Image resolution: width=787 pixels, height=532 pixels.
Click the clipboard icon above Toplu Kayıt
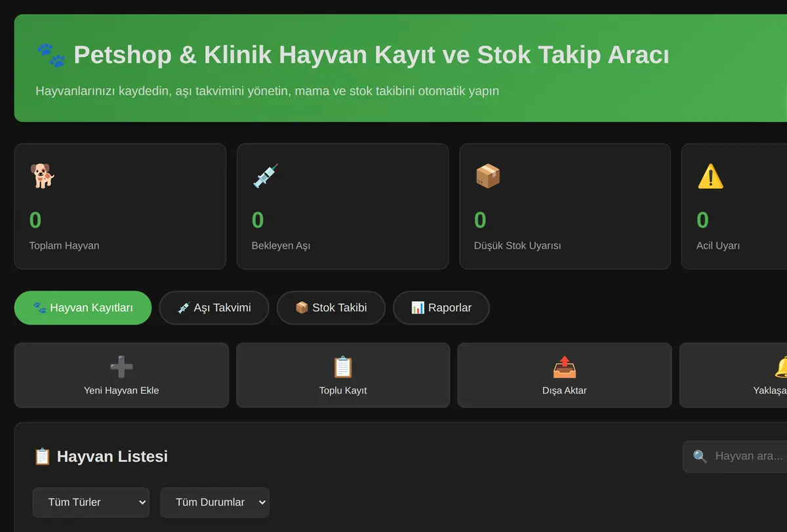343,367
